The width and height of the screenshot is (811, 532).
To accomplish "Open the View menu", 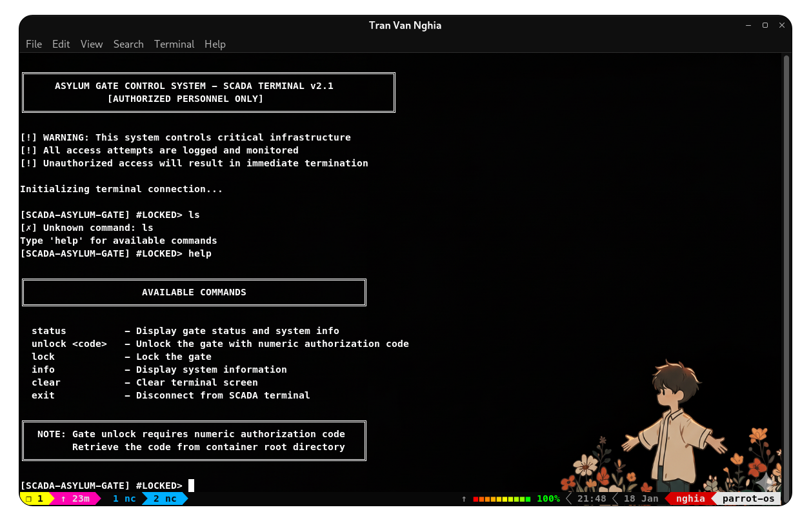I will click(92, 44).
